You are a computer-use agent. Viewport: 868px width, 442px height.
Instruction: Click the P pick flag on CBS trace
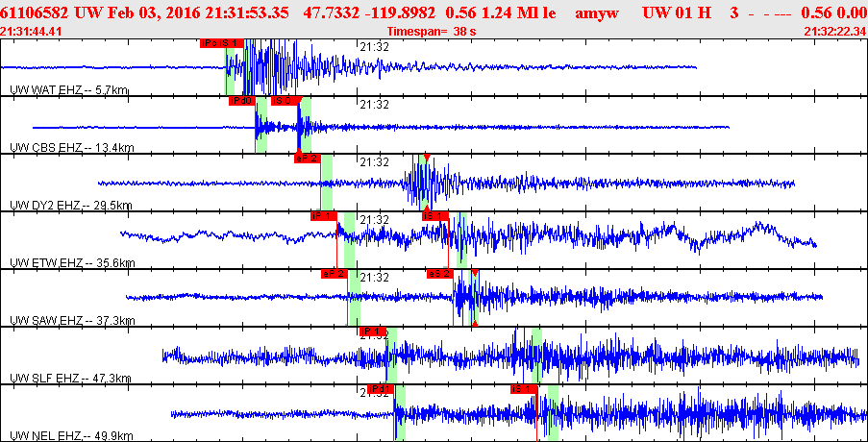(241, 101)
